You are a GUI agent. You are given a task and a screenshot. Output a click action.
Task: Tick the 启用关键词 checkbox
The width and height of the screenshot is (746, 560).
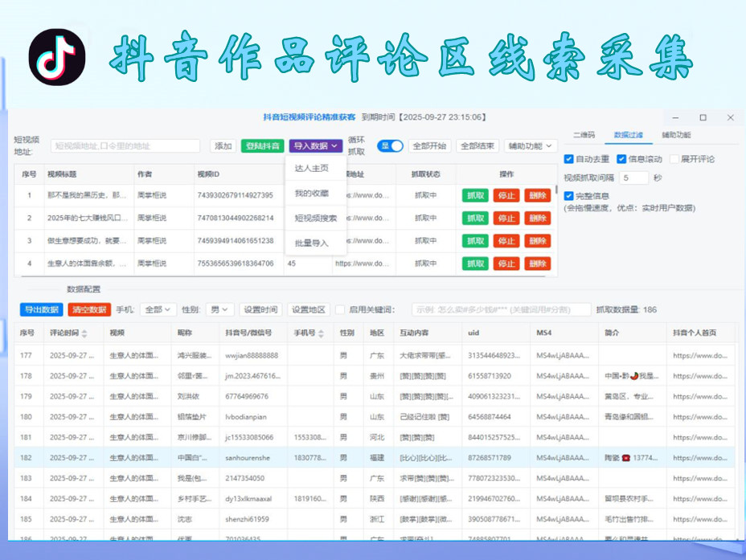click(340, 310)
